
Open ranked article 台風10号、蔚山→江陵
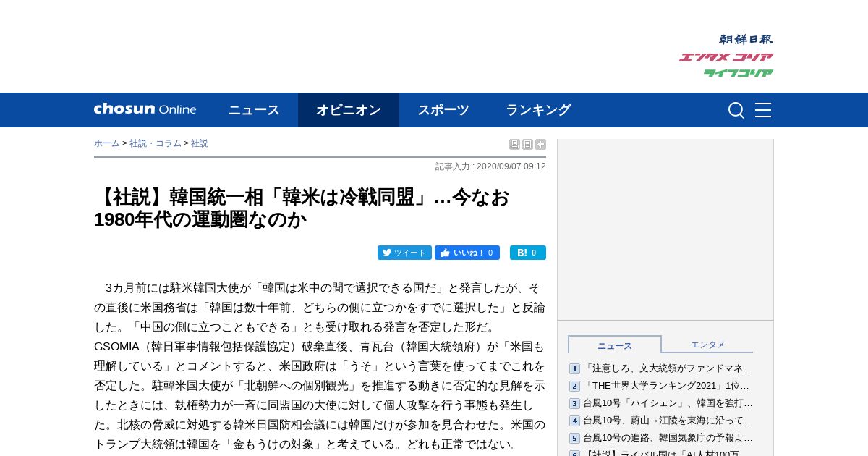click(x=668, y=421)
